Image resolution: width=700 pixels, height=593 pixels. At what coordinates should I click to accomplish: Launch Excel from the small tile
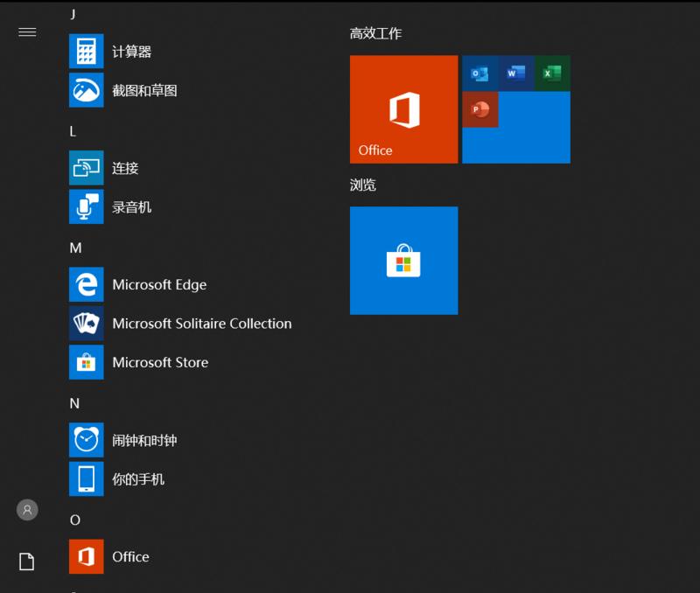552,73
